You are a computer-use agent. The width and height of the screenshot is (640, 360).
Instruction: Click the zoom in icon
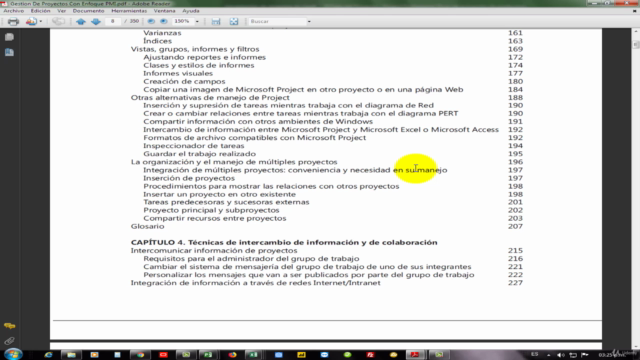(164, 21)
